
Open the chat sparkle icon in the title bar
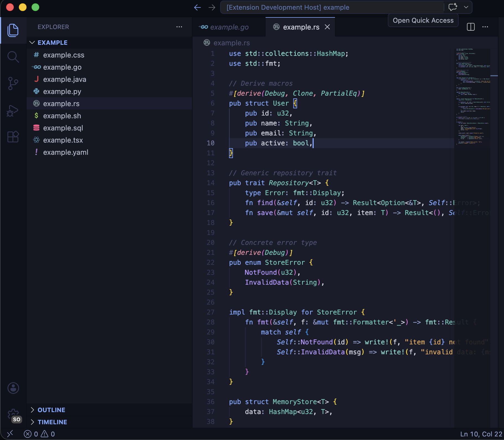pyautogui.click(x=453, y=7)
